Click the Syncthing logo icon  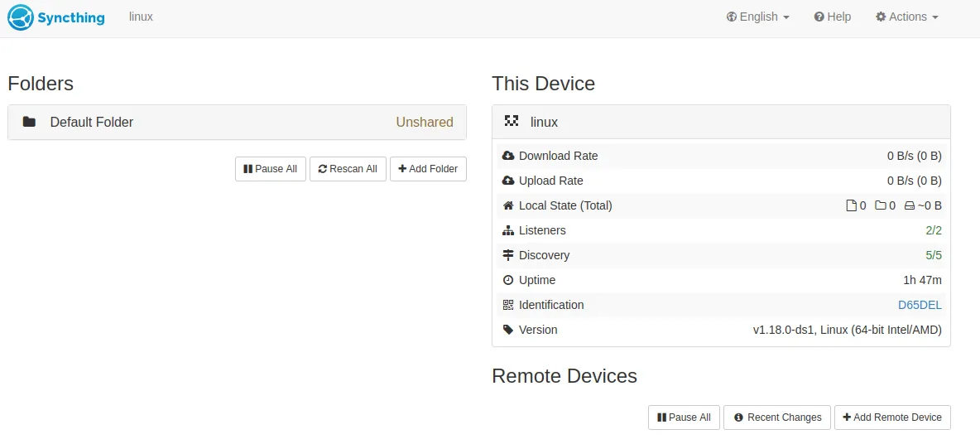pyautogui.click(x=21, y=17)
